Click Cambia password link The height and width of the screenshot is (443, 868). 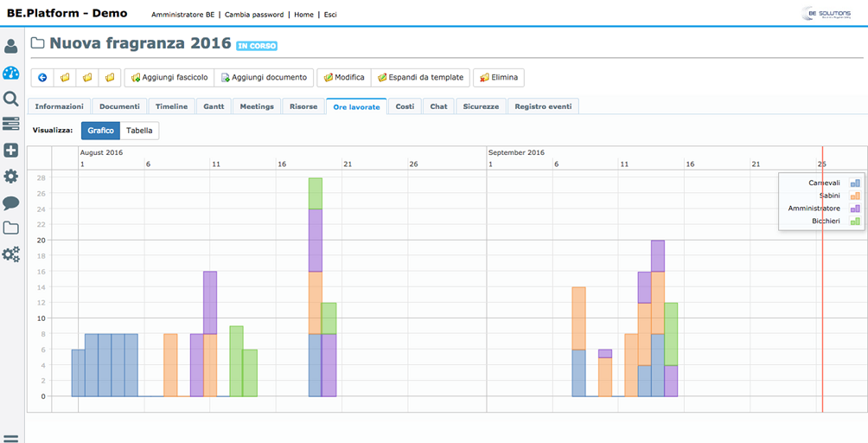click(254, 15)
